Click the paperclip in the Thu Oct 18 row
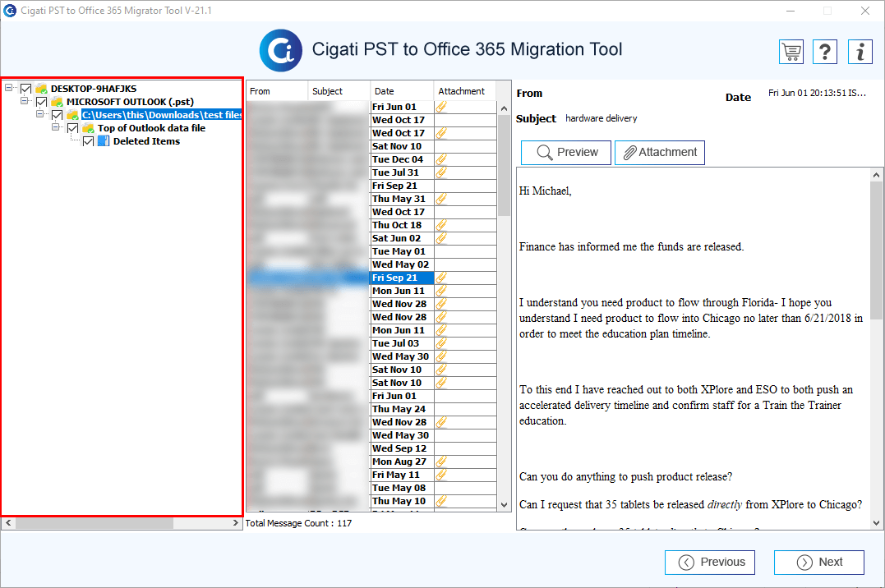Image resolution: width=885 pixels, height=588 pixels. click(x=441, y=225)
